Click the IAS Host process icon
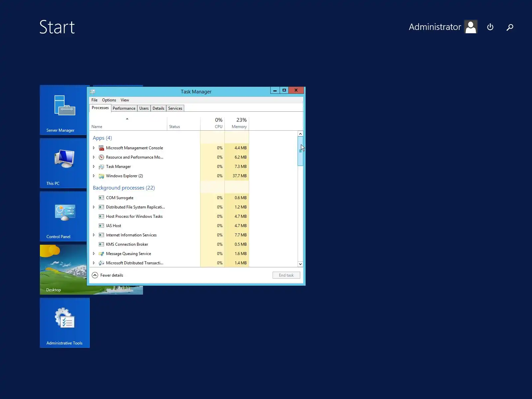Image resolution: width=532 pixels, height=399 pixels. tap(101, 226)
